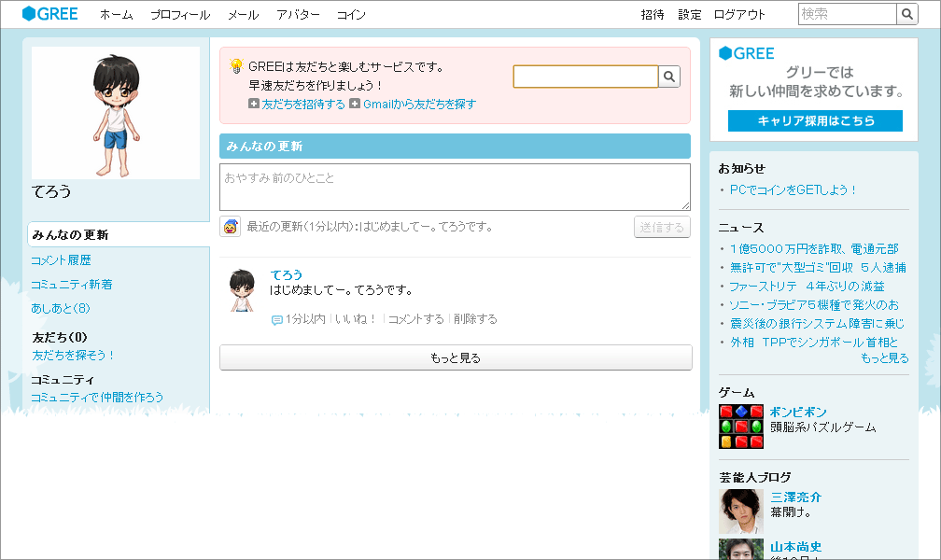This screenshot has height=560, width=941.
Task: Click the 送信する button
Action: point(662,227)
